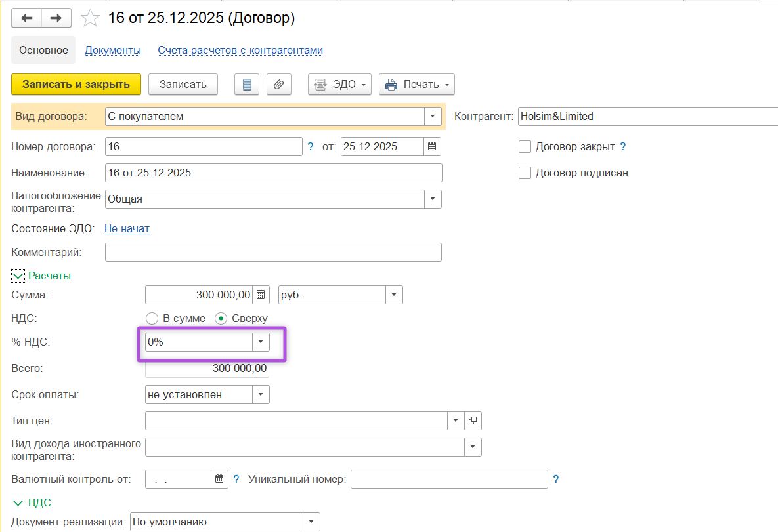Screen dimensions: 778x532
Task: Open Счета расчетов с контрагентами tab
Action: point(240,51)
